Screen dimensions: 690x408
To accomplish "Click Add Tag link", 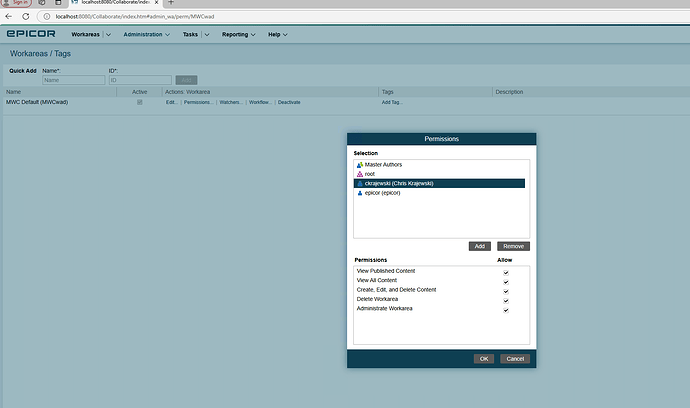I will [392, 102].
